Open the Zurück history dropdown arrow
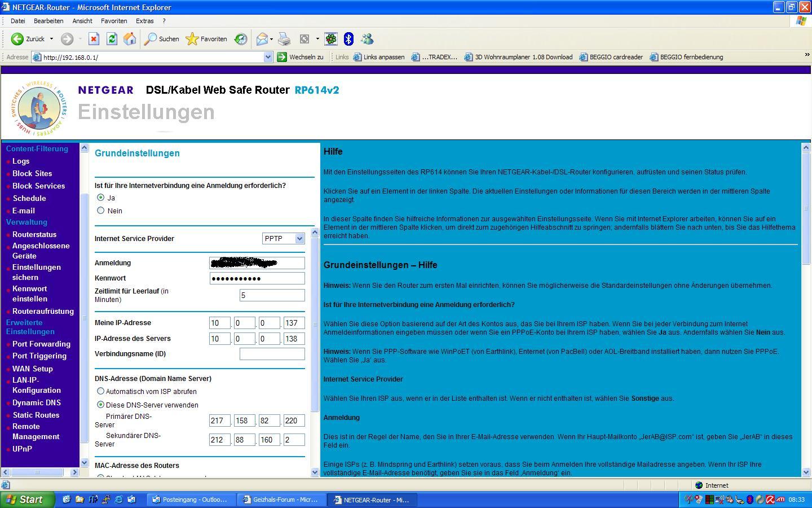 [x=51, y=39]
